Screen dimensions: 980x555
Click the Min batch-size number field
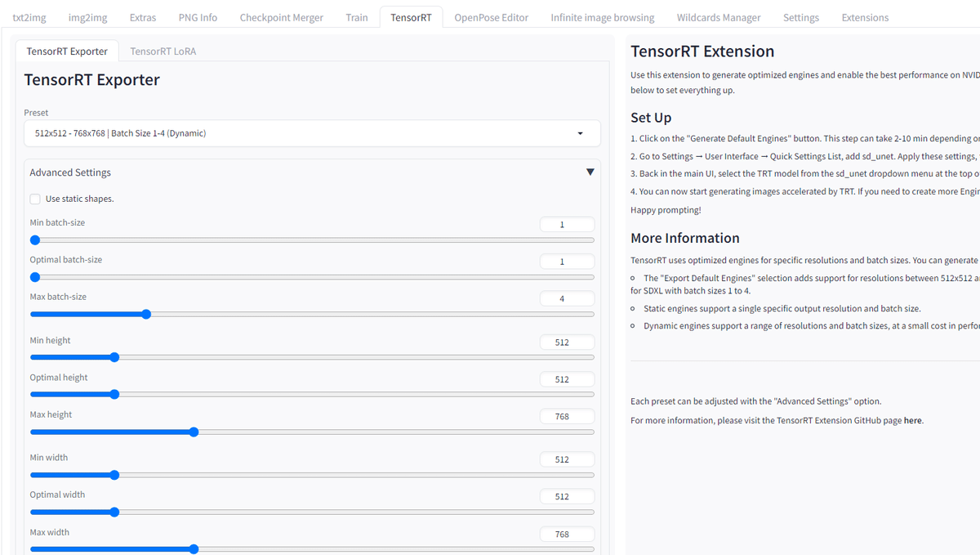pyautogui.click(x=567, y=225)
